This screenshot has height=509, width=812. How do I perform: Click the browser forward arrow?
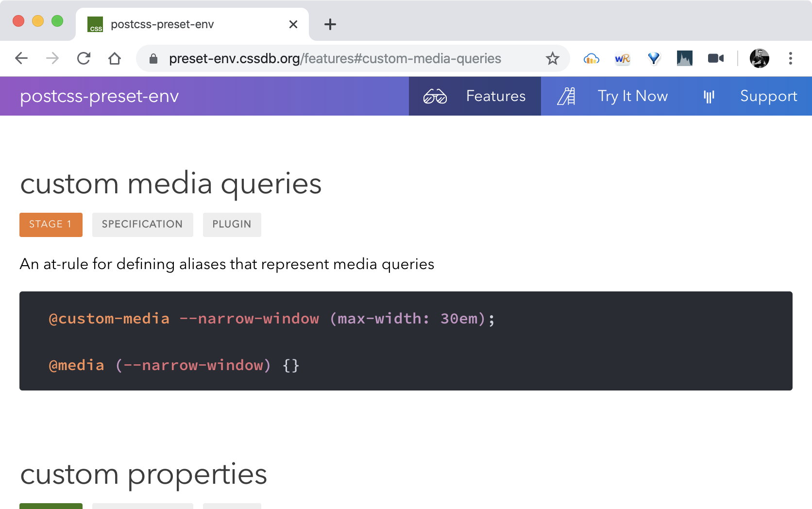(x=52, y=58)
